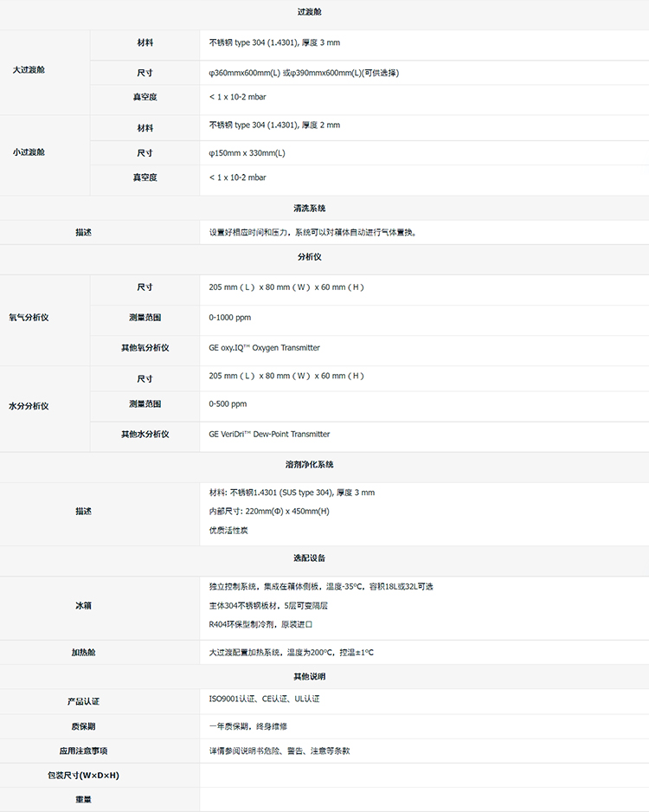Click the 清洗系统 section header

310,209
